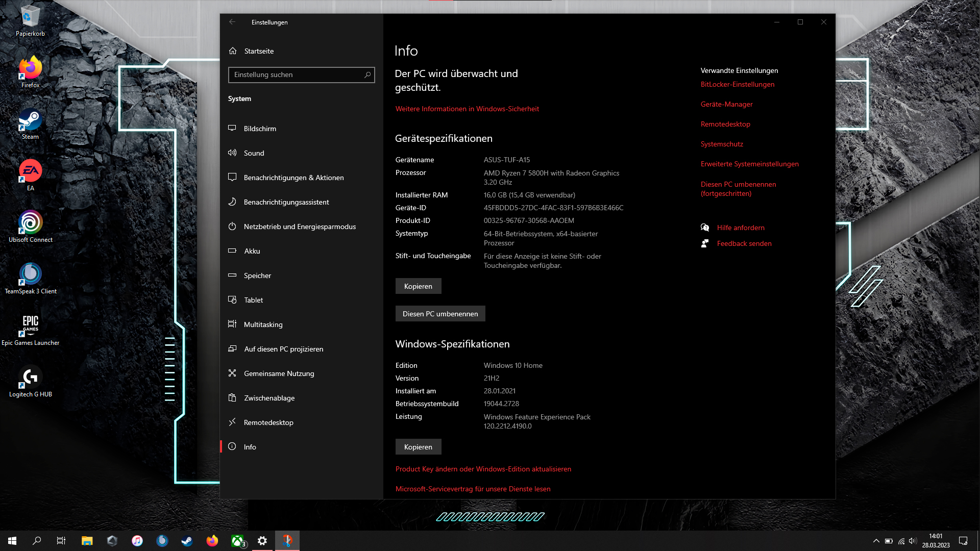The image size is (980, 551).
Task: Select the Akku settings icon
Action: click(x=232, y=251)
